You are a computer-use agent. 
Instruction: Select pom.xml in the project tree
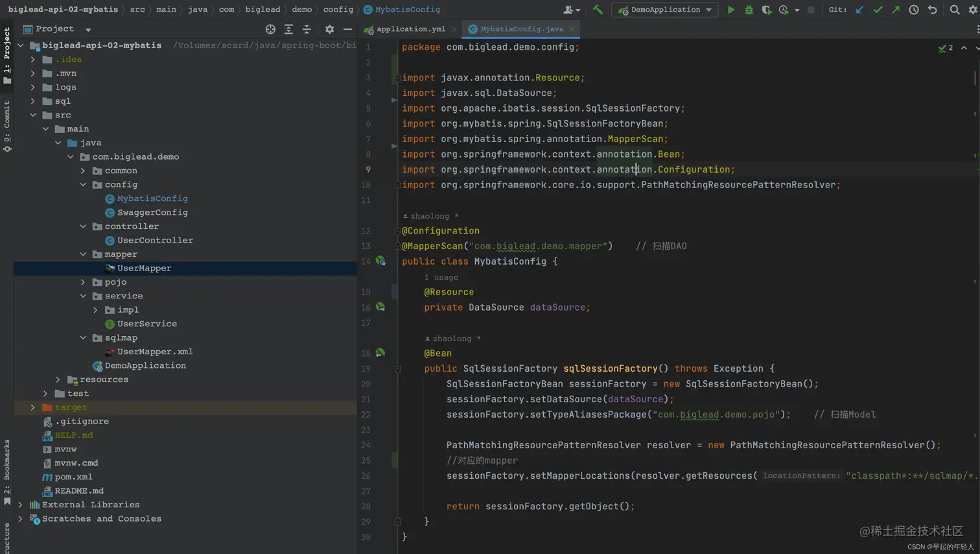pos(73,477)
